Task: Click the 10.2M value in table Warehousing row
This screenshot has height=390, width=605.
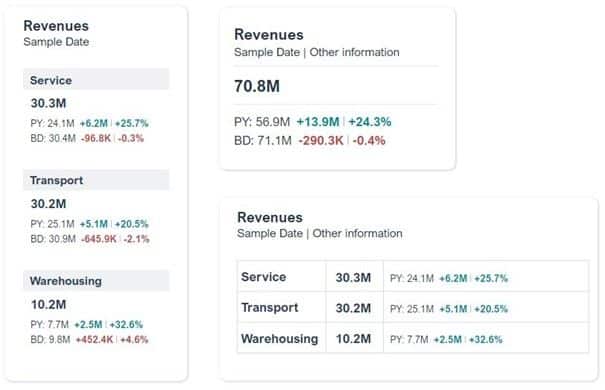Action: (x=353, y=339)
